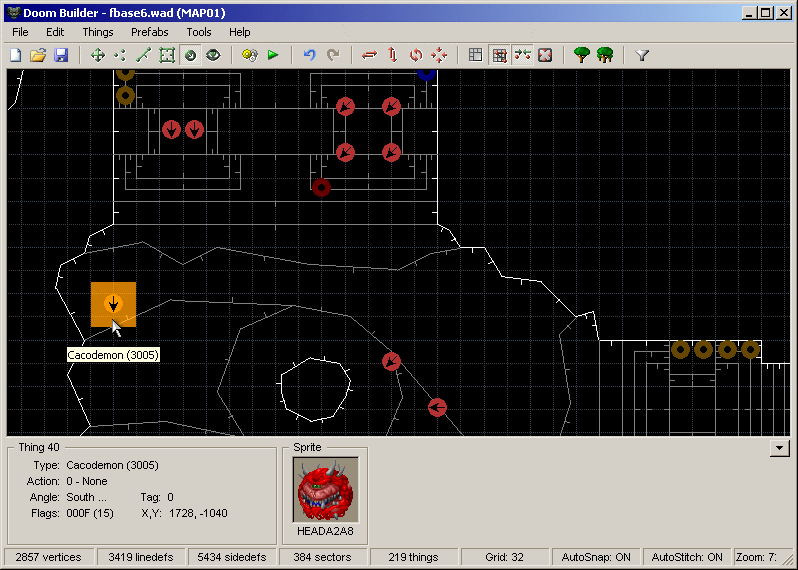Click the 'Cacodemon (3005)' type value
Viewport: 798px width, 570px height.
pyautogui.click(x=112, y=465)
